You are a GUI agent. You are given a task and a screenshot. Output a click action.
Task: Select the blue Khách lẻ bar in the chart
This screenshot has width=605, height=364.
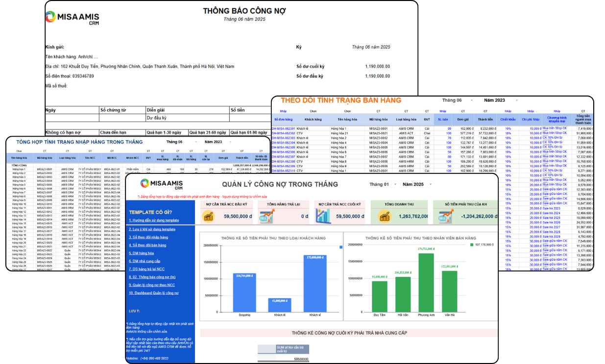280,305
